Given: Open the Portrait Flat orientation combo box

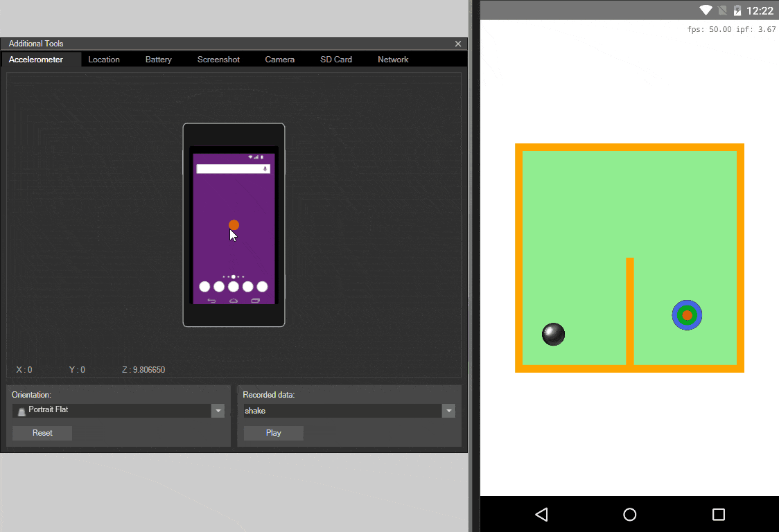Looking at the screenshot, I should [x=111, y=411].
